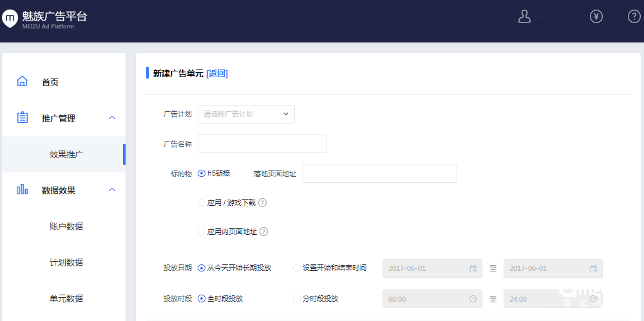Go to 效果推广 in sidebar

tap(66, 154)
